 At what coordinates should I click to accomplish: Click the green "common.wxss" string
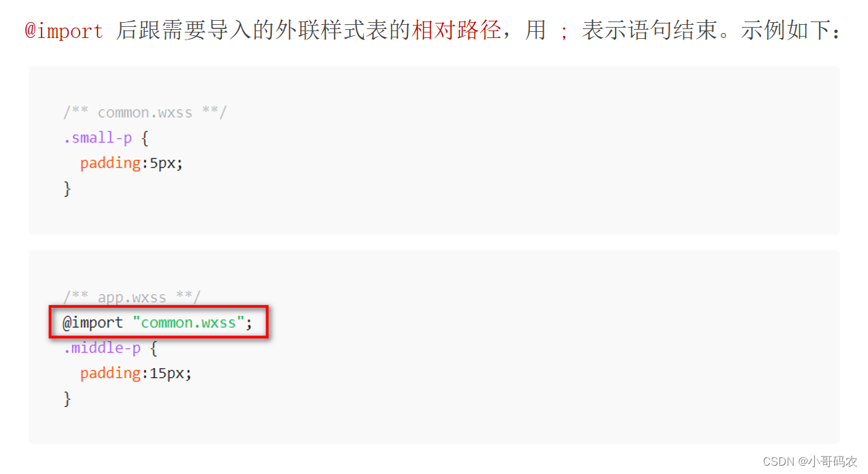pos(188,322)
